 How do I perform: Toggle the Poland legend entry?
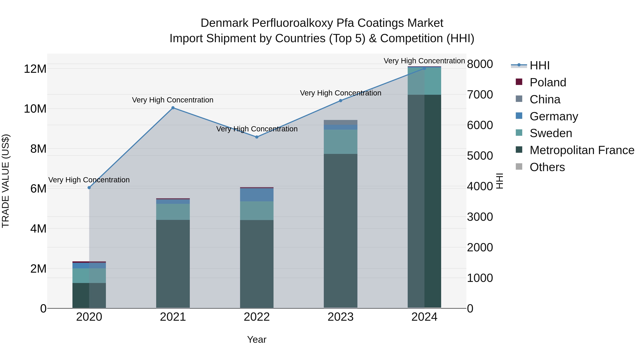pyautogui.click(x=541, y=82)
